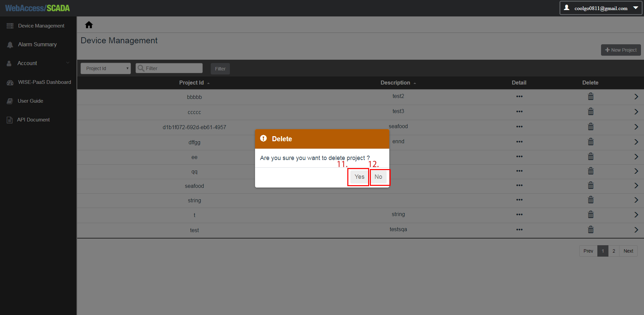The width and height of the screenshot is (644, 315).
Task: Expand the bbbbb row chevron
Action: tap(636, 97)
